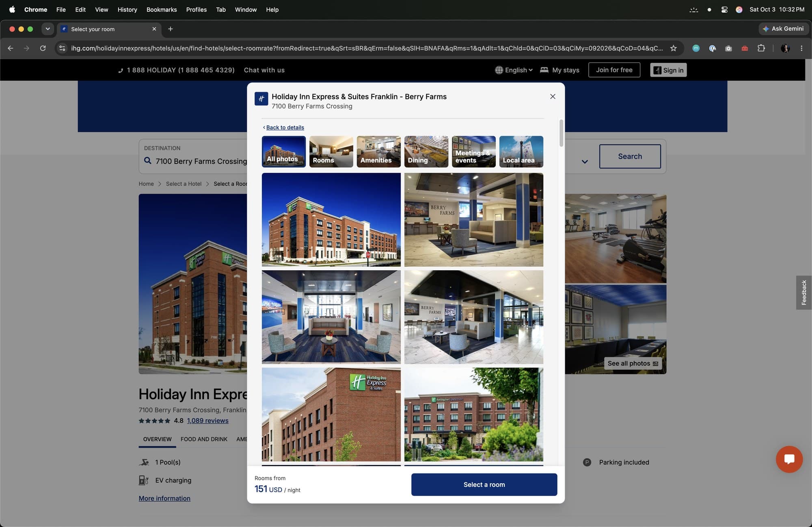
Task: Switch to FOOD AND DRINK tab
Action: [204, 439]
